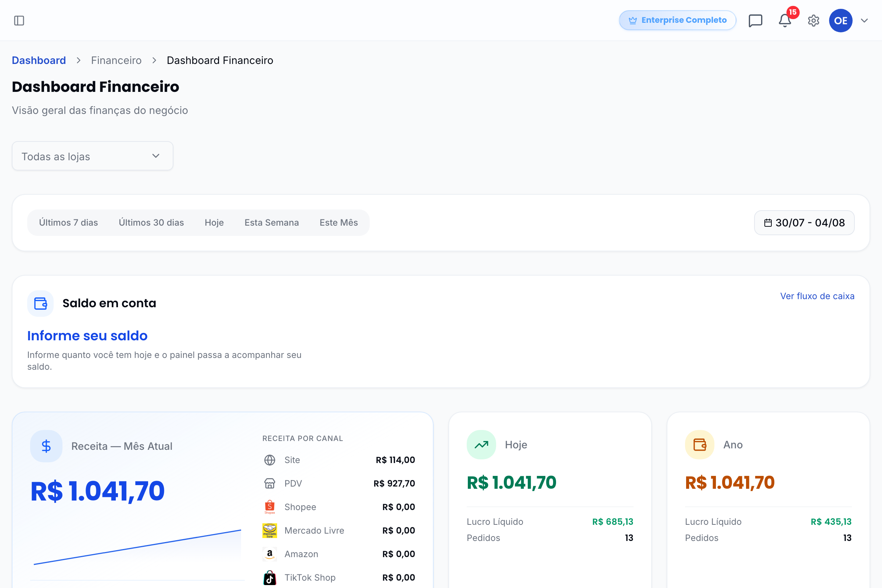
Task: Toggle the sidebar panel icon
Action: [19, 21]
